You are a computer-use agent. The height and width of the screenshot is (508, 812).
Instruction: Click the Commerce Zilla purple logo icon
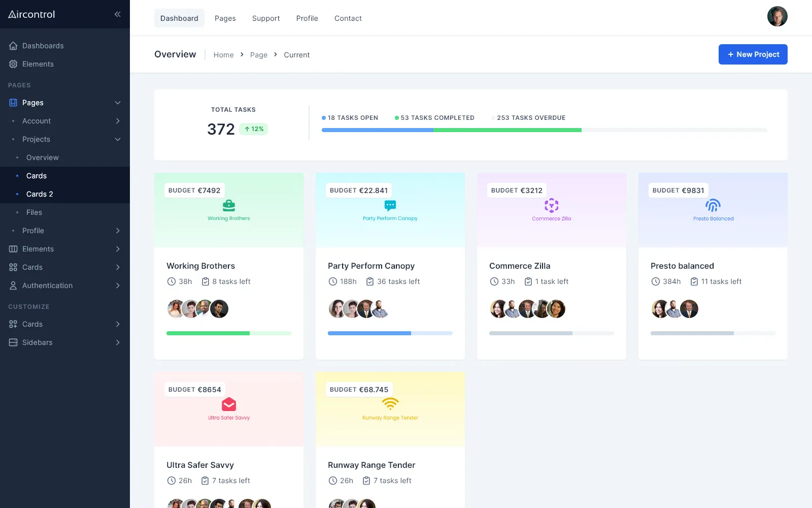point(552,205)
